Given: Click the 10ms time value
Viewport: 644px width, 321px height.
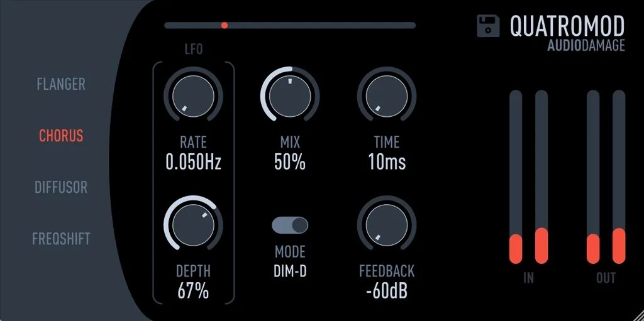Looking at the screenshot, I should (387, 163).
